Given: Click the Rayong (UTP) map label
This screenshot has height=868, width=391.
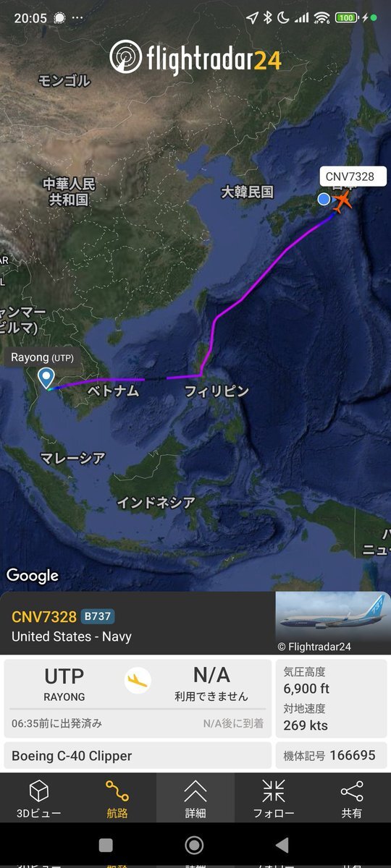Looking at the screenshot, I should click(x=42, y=357).
